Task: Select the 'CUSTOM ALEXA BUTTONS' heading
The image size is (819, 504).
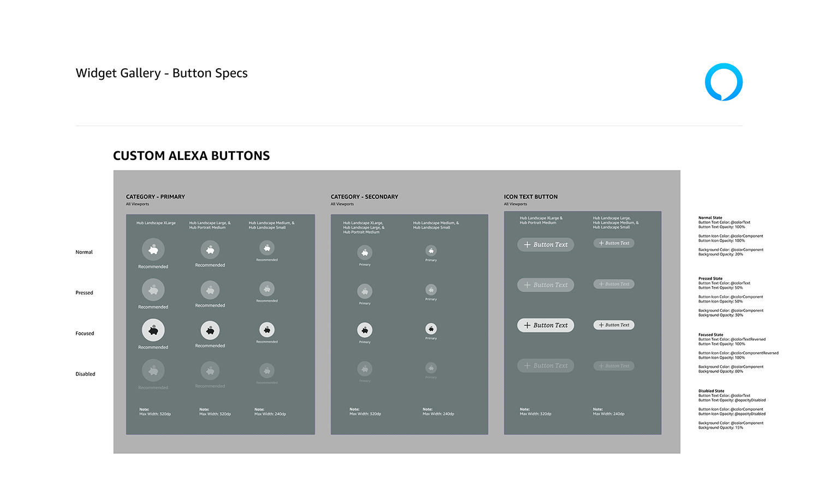Action: tap(191, 156)
